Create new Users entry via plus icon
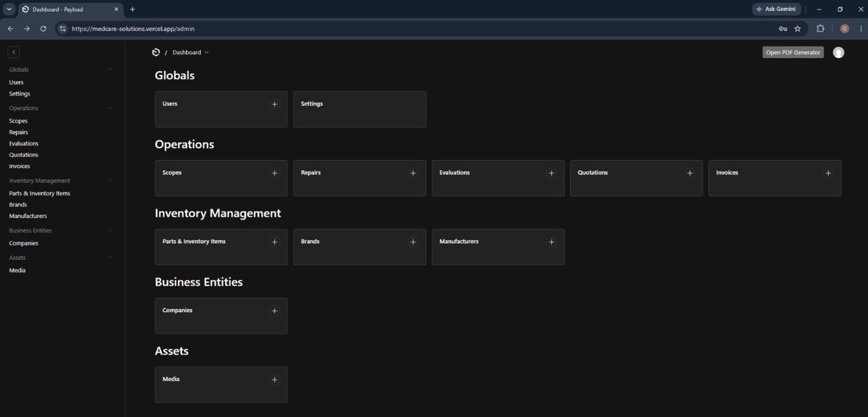 (x=274, y=104)
